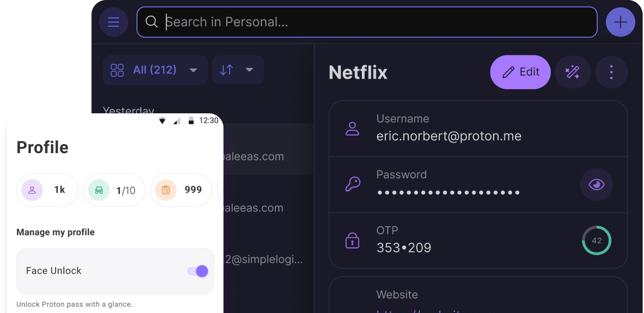The height and width of the screenshot is (313, 644).
Task: Click the search magnifier icon
Action: point(151,22)
